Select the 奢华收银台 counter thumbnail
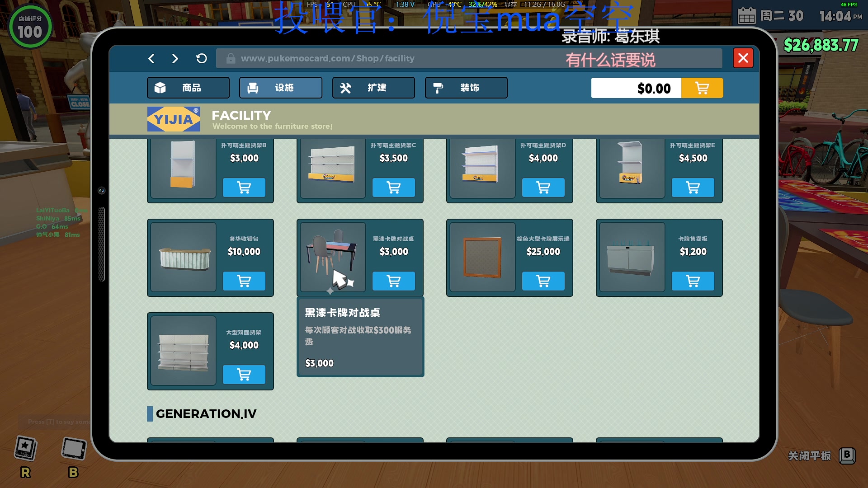Viewport: 868px width, 488px height. coord(183,257)
